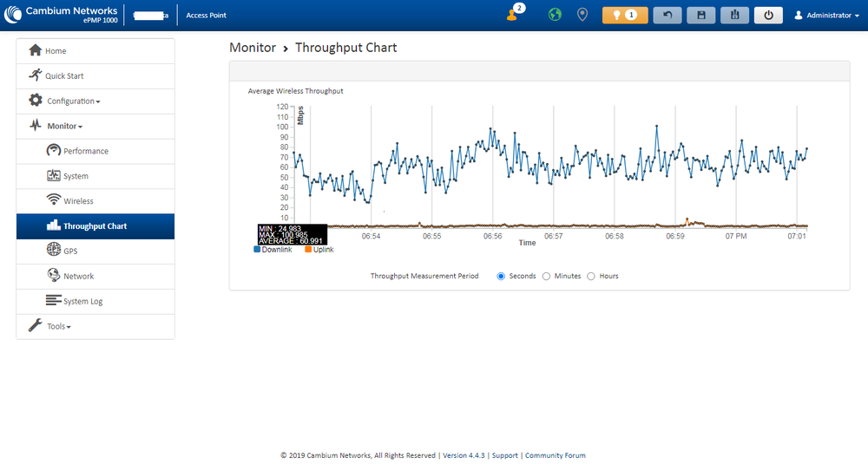Screen dimensions: 868x464
Task: Click the blue Downlink legend swatch
Action: pyautogui.click(x=258, y=250)
